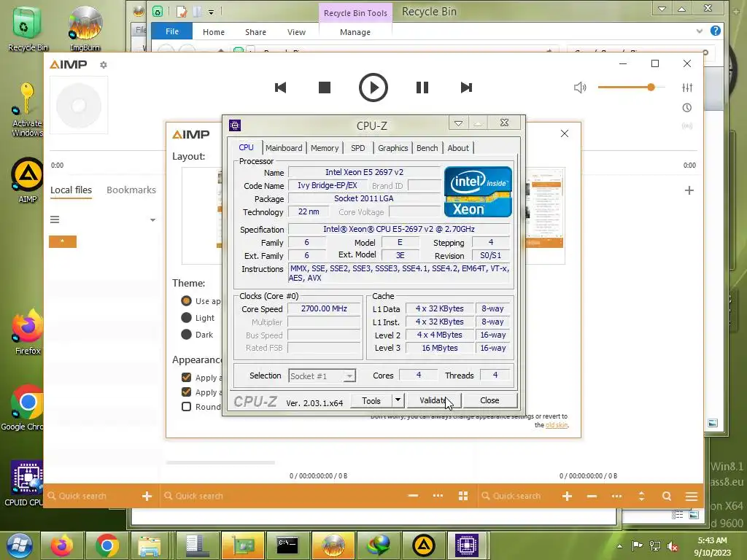Screen dimensions: 747x560
Task: Mute audio with the speaker icon
Action: 580,87
